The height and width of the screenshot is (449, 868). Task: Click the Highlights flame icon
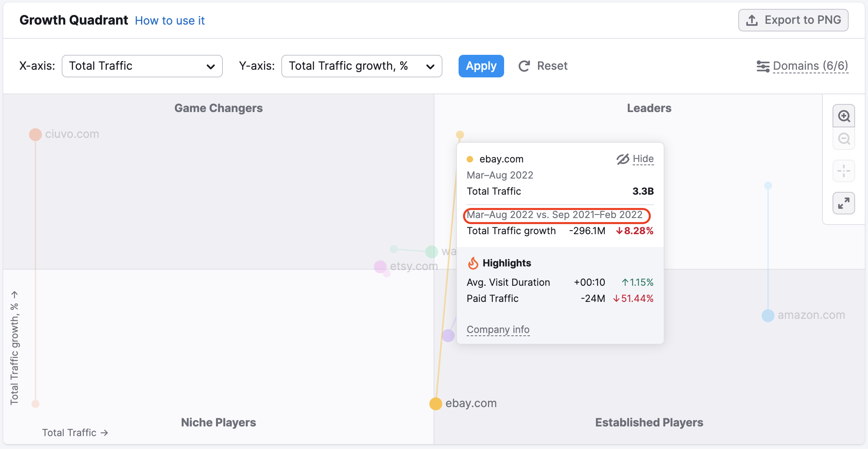point(473,263)
